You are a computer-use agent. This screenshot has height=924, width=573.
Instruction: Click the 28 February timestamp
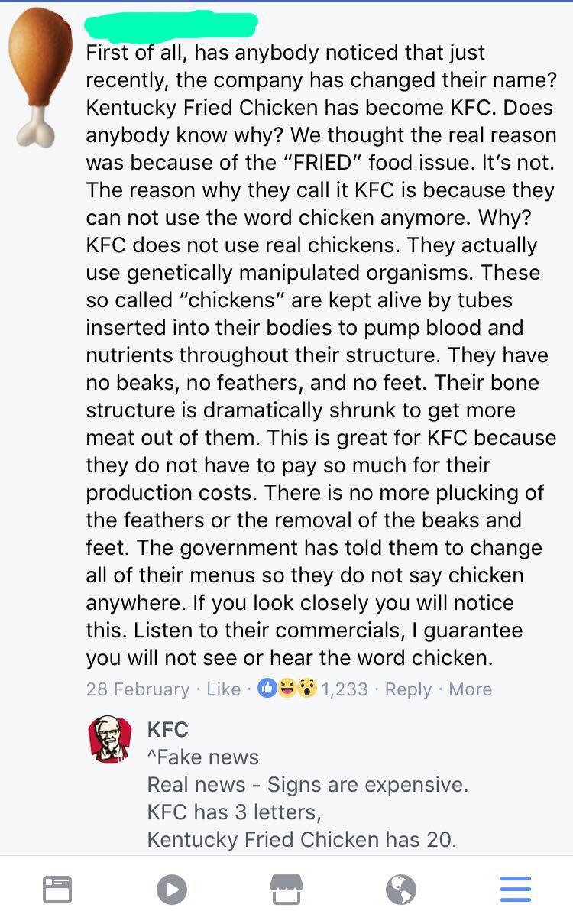pos(138,689)
